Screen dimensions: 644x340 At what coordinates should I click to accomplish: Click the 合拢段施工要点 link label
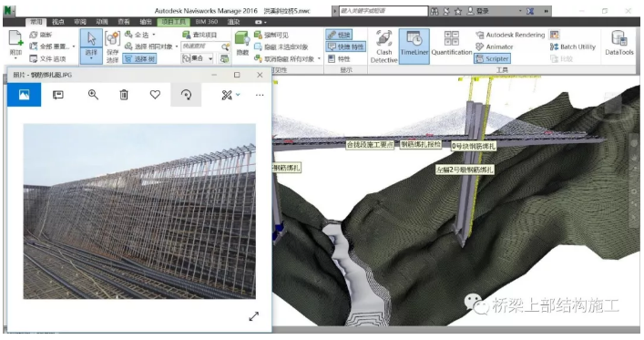coord(370,144)
